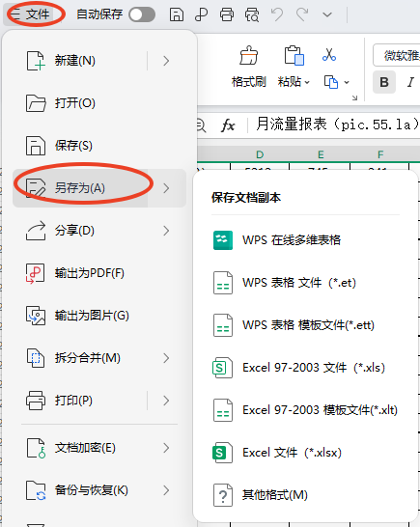The width and height of the screenshot is (420, 527).
Task: Expand the 分享(D) submenu arrow
Action: pyautogui.click(x=166, y=231)
